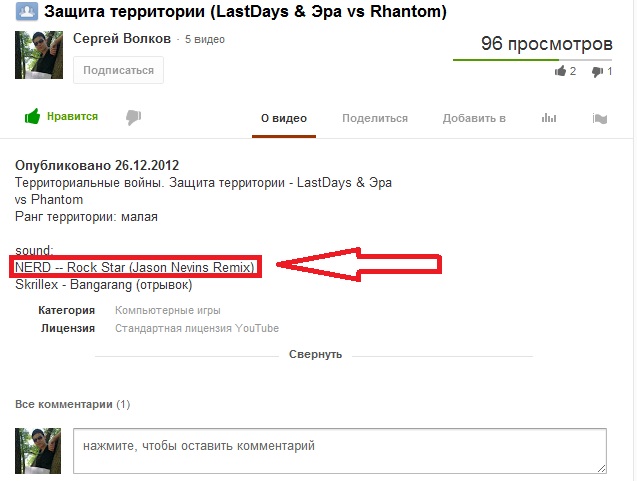Viewport: 637px width, 481px height.
Task: Click the small thumbs-up count icon under views
Action: click(561, 71)
